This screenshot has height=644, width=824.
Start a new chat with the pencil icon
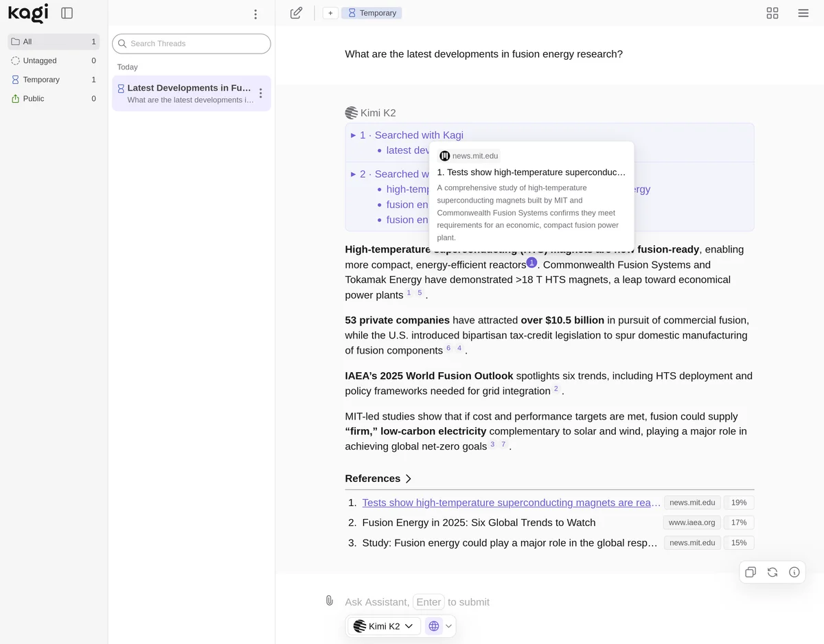point(296,12)
